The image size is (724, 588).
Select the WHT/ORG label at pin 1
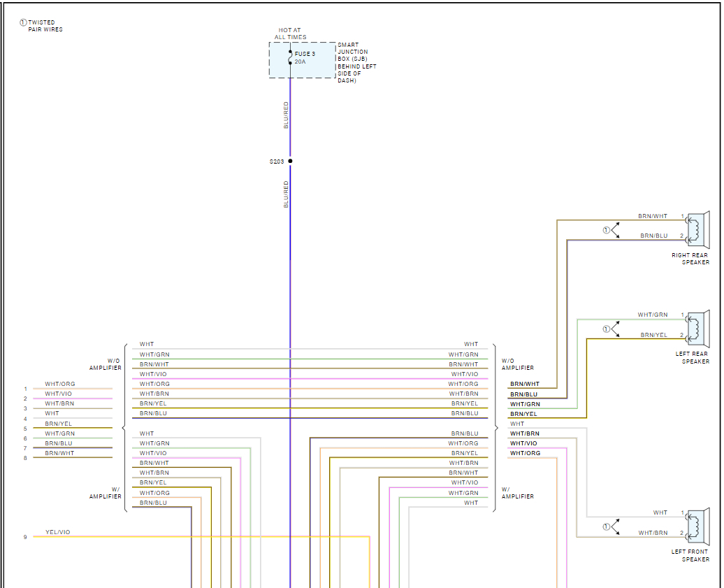(59, 384)
